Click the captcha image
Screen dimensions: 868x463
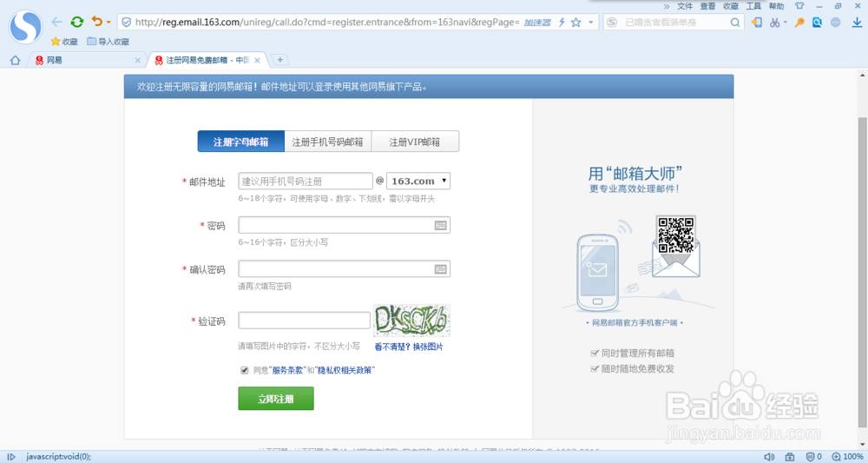tap(411, 321)
